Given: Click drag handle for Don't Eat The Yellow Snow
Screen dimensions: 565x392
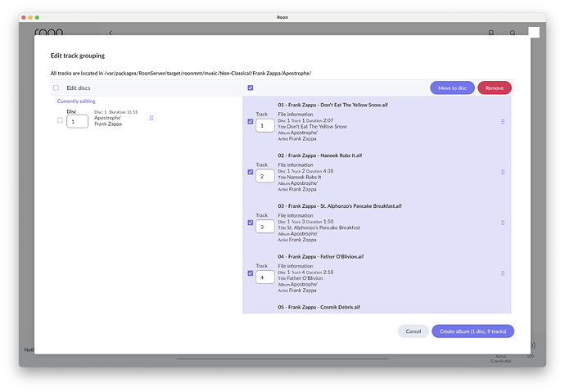Looking at the screenshot, I should point(503,122).
